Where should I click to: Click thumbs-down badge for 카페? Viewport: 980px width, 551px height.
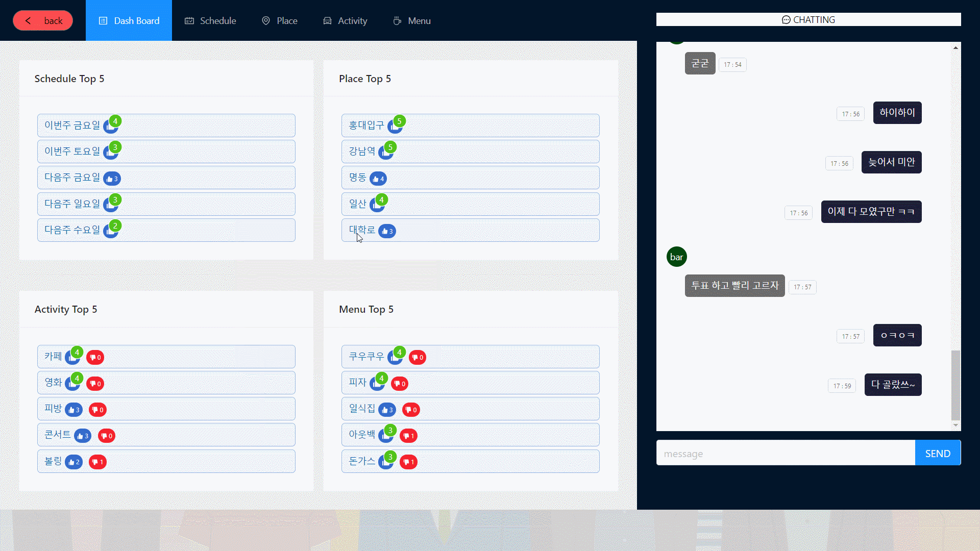(95, 358)
